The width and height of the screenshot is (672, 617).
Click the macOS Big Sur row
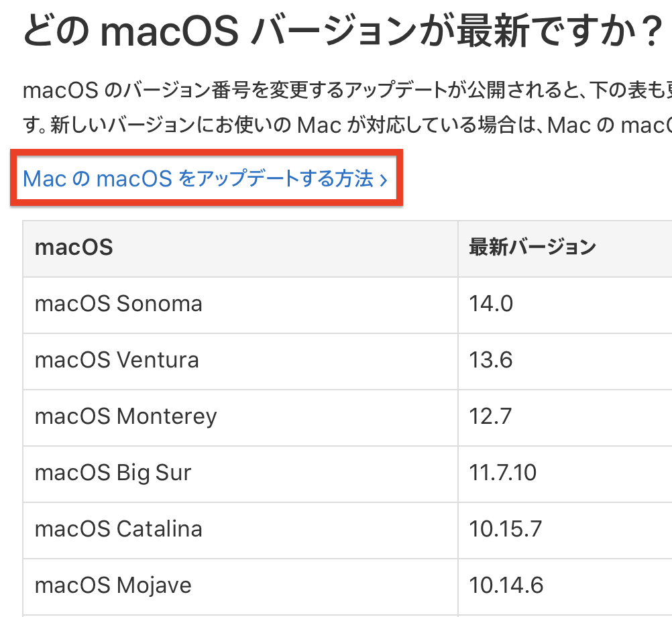113,473
